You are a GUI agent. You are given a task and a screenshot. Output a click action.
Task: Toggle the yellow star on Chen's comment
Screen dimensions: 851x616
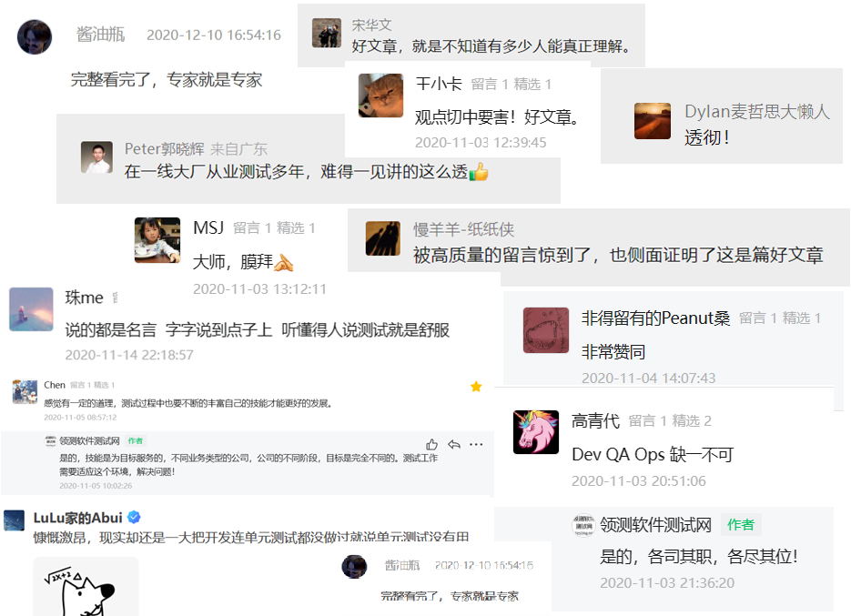476,387
